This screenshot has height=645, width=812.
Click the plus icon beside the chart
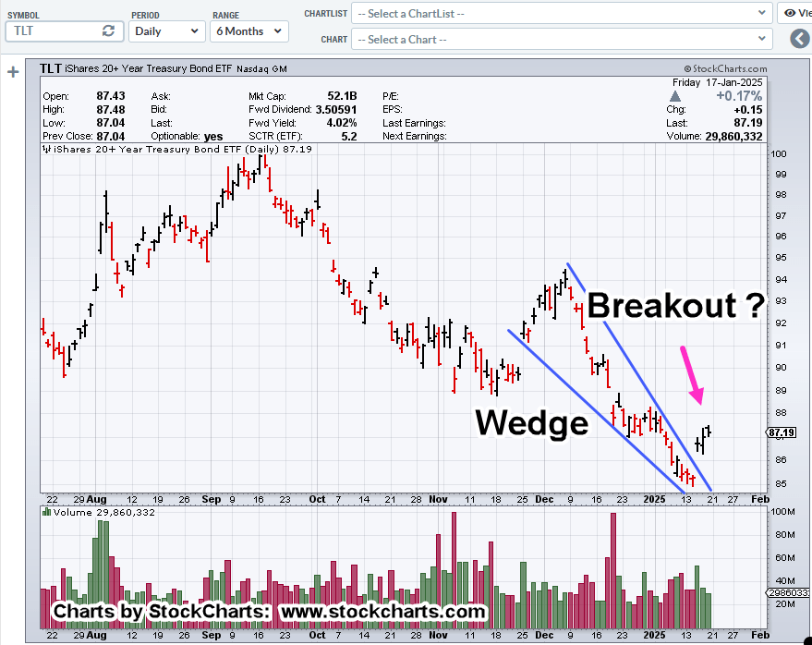pyautogui.click(x=13, y=72)
